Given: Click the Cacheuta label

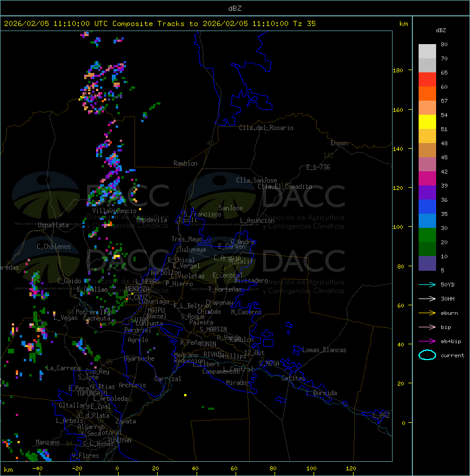Looking at the screenshot, I should [97, 318].
